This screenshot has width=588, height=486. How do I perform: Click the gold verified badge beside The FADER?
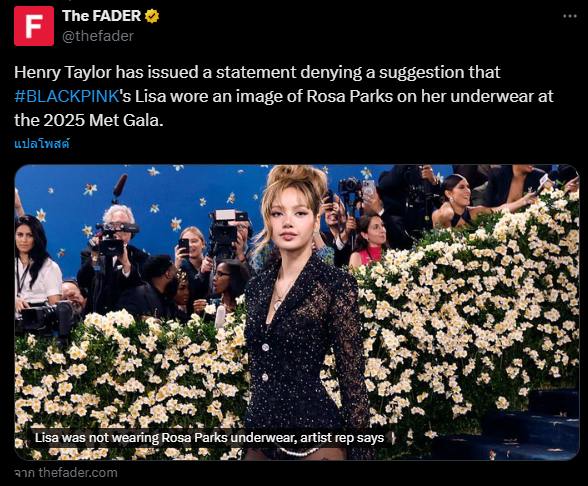coord(152,16)
